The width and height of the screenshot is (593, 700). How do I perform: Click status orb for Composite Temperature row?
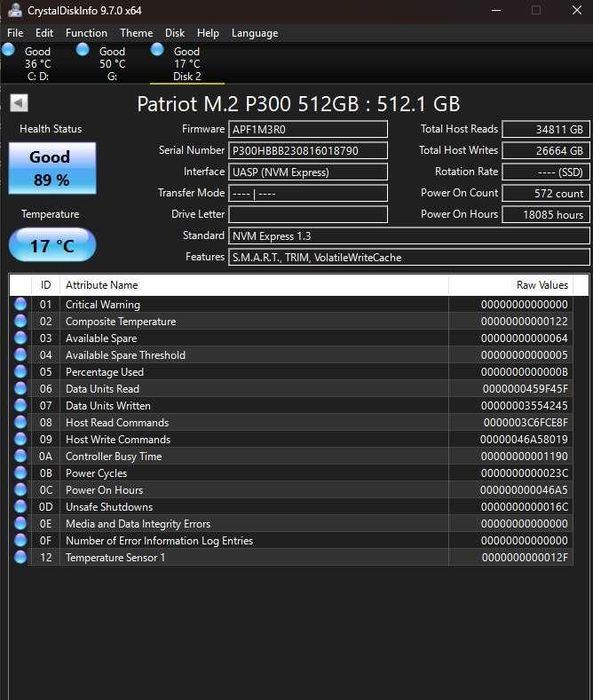(x=21, y=321)
